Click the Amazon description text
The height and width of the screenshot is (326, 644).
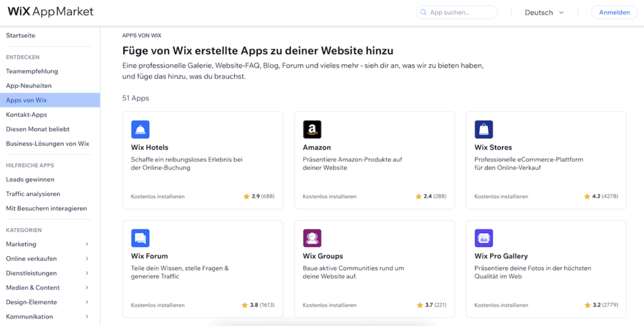(352, 163)
